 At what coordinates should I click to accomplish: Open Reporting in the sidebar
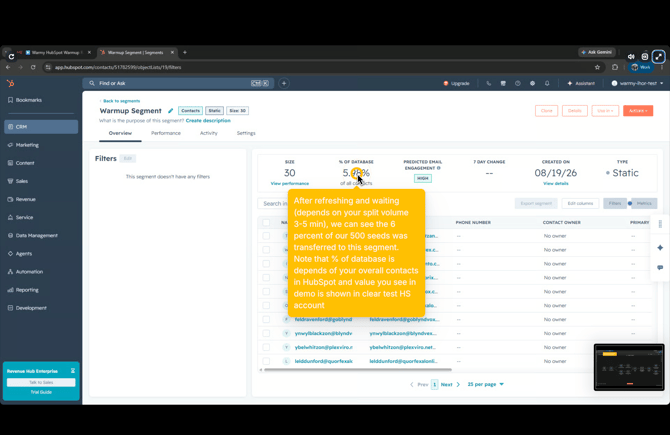41,290
